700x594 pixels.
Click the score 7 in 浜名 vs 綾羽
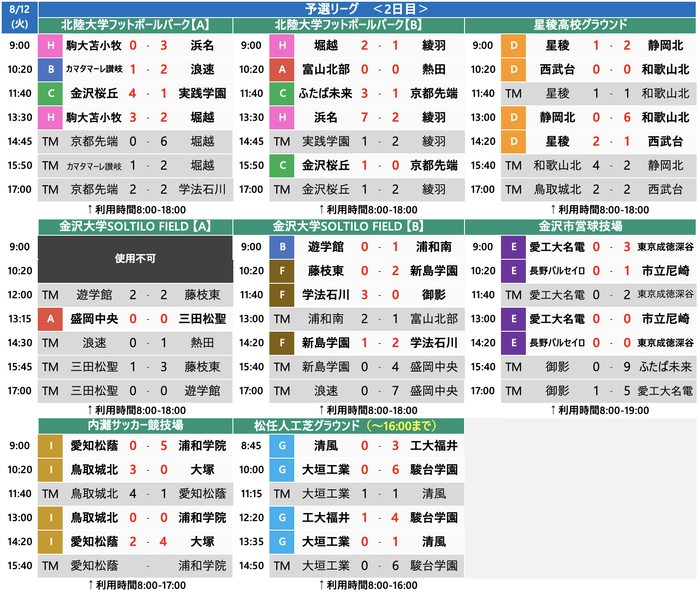click(365, 117)
